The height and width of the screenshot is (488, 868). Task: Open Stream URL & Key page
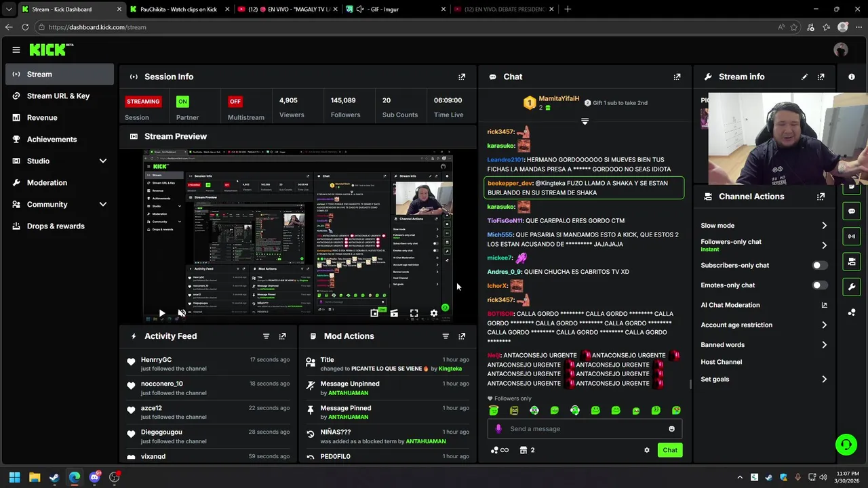pyautogui.click(x=60, y=96)
